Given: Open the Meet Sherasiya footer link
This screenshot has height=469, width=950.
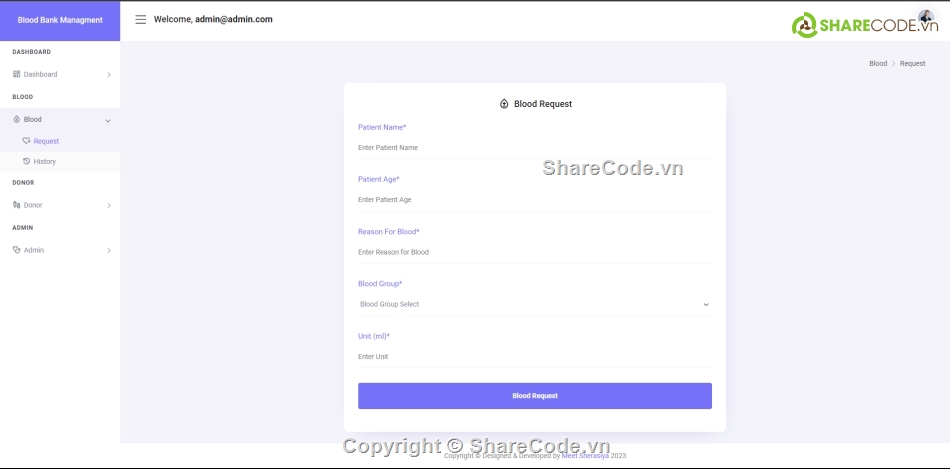Looking at the screenshot, I should pos(585,456).
